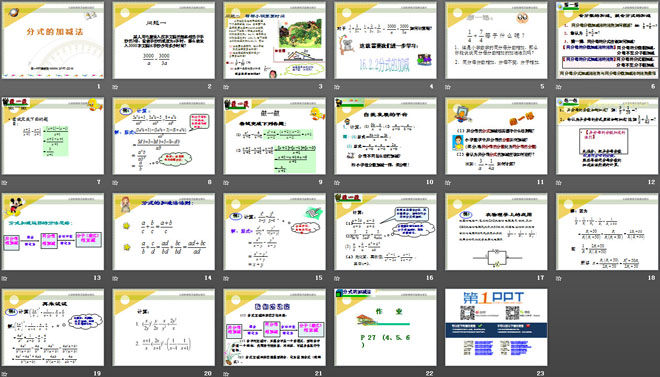Viewport: 660px width, 377px height.
Task: Select slide 5 with the owl eyes cartoon
Action: click(496, 40)
